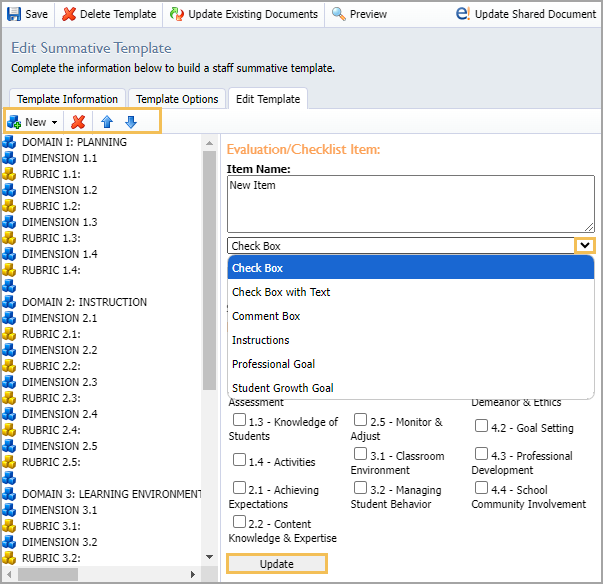Click blue icon beside DOMAIN 2: INSTRUCTION
The image size is (603, 584).
tap(9, 302)
